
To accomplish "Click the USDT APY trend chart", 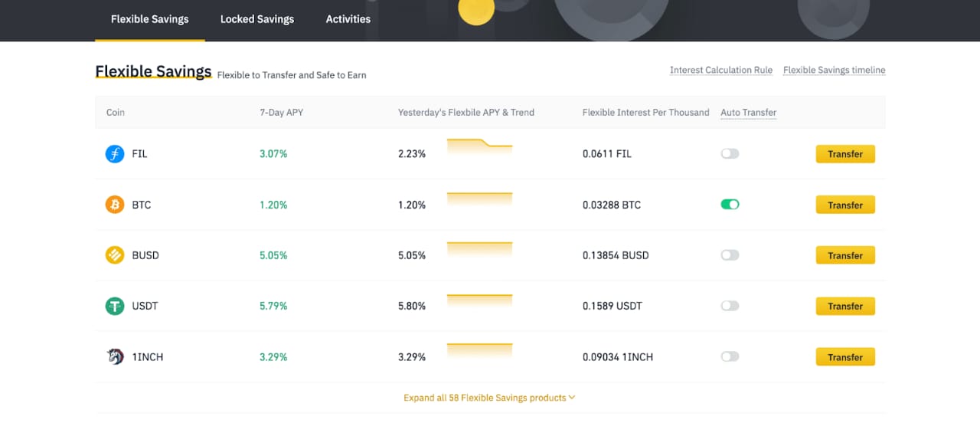I will (x=479, y=301).
